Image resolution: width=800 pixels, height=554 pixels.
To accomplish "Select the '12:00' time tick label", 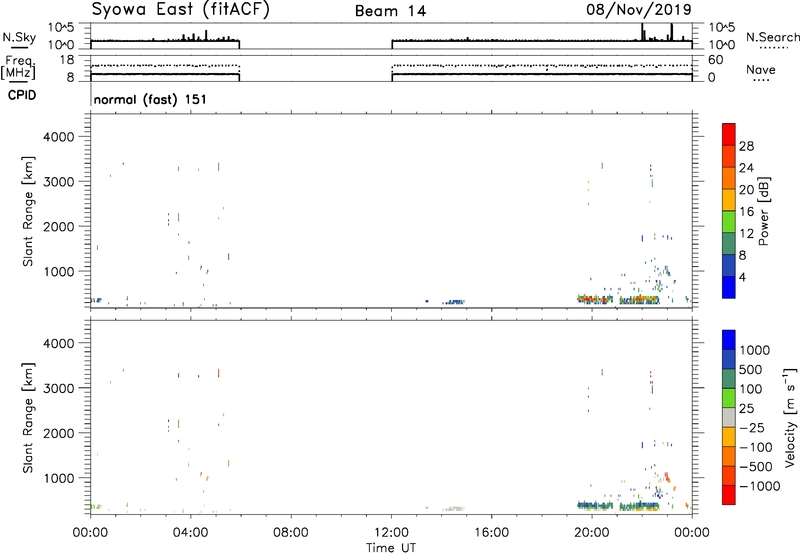I will [391, 533].
